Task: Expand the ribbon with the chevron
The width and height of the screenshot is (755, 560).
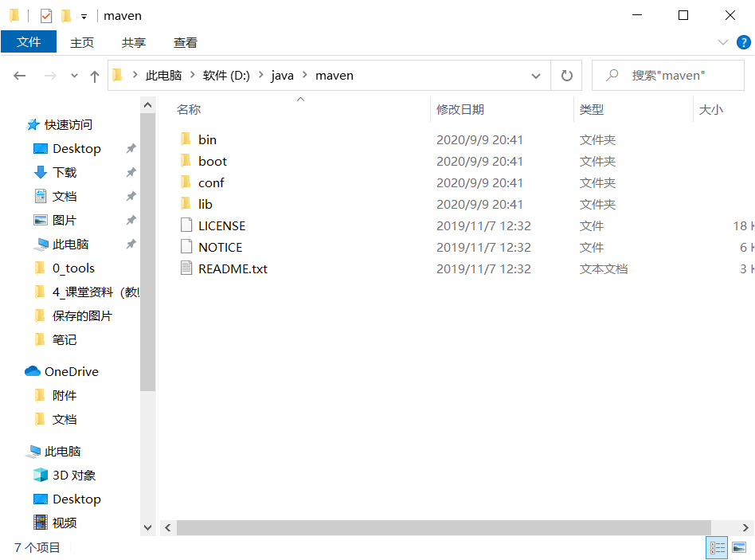Action: tap(722, 42)
